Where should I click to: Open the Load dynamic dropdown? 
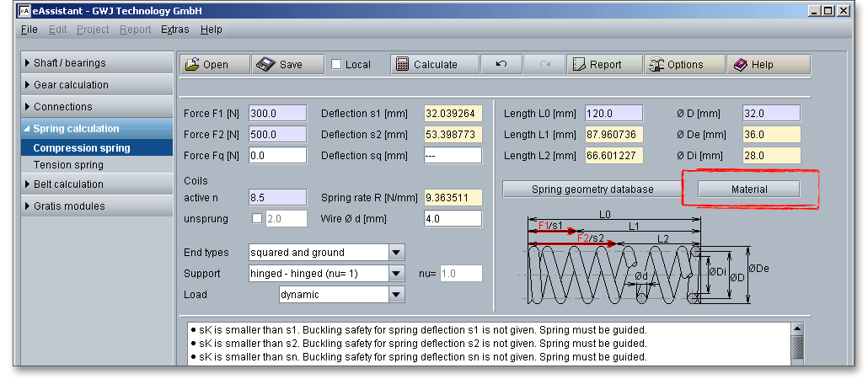point(396,295)
